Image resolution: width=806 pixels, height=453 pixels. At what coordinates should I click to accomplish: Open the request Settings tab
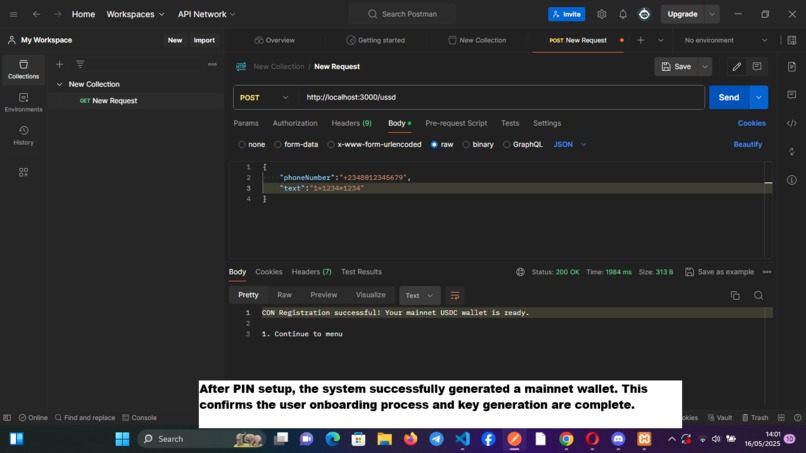(547, 123)
